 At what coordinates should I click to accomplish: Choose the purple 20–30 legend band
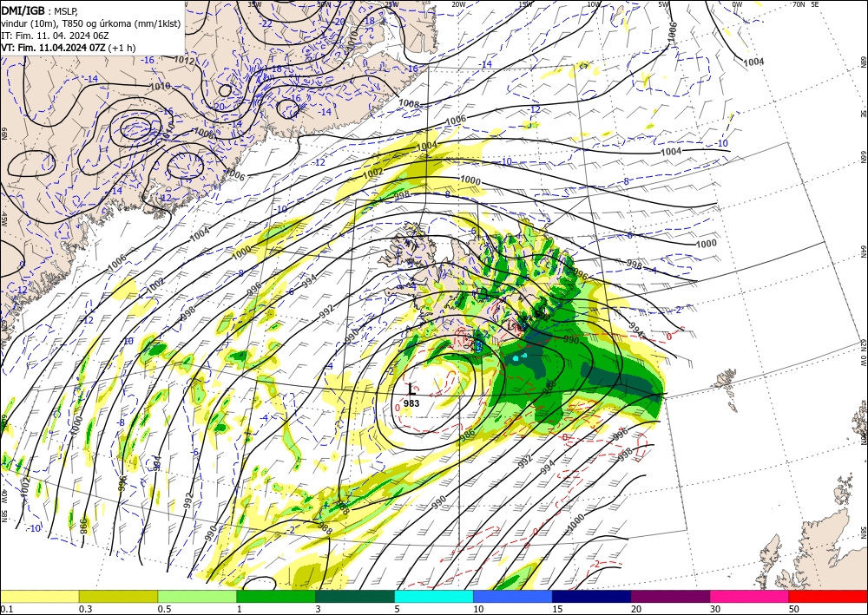(x=670, y=596)
